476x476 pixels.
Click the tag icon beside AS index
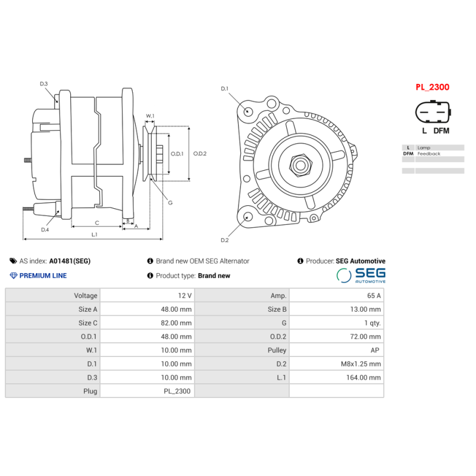pyautogui.click(x=13, y=261)
